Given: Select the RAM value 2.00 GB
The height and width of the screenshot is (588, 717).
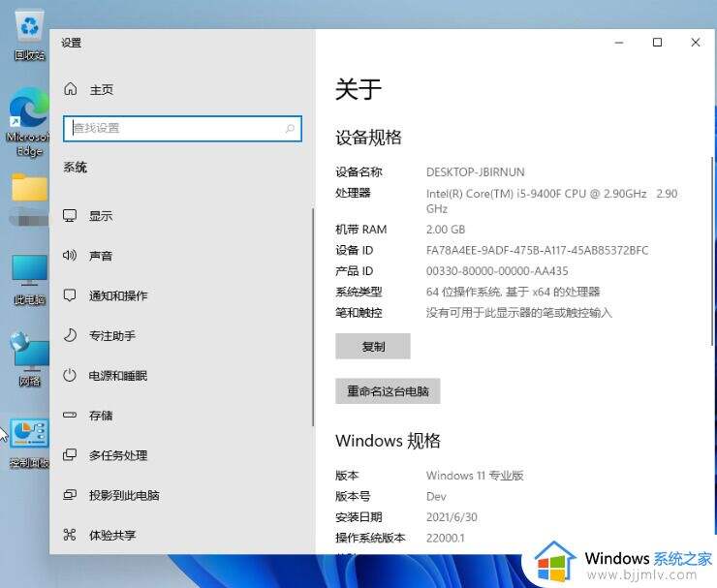Looking at the screenshot, I should (446, 230).
